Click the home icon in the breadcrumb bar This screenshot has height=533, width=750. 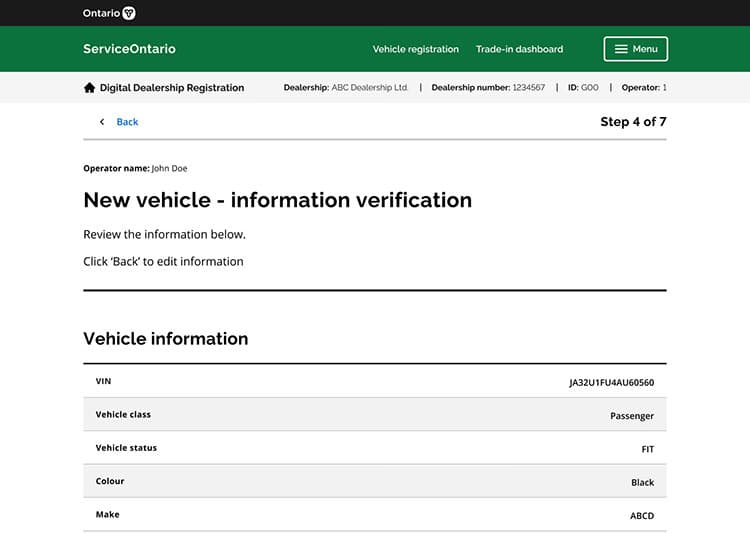[89, 88]
